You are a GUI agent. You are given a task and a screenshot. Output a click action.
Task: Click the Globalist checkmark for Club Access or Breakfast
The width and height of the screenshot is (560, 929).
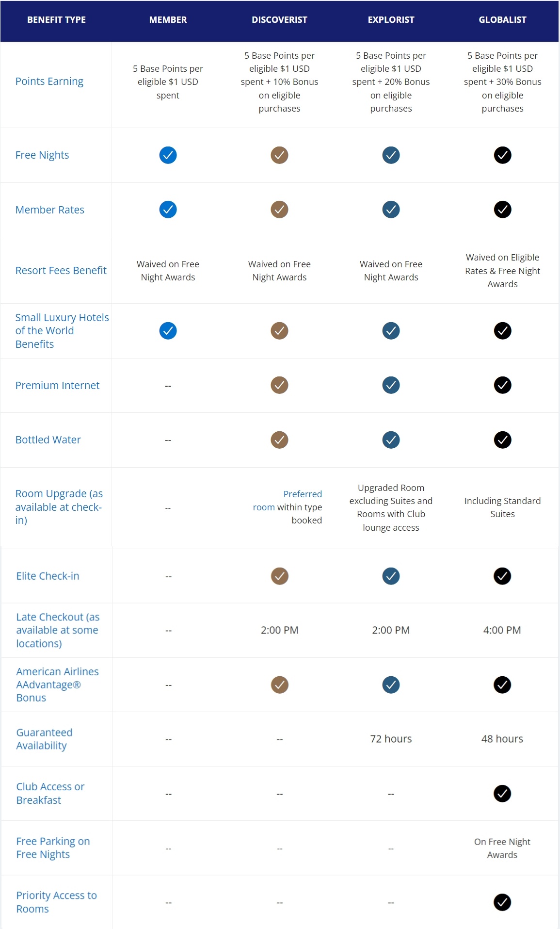pyautogui.click(x=502, y=794)
